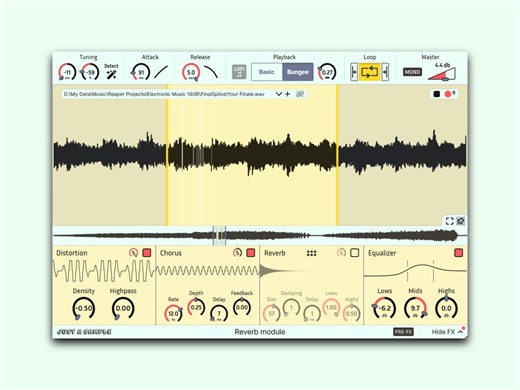The image size is (520, 390).
Task: Click the Release curve shape icon
Action: pos(211,72)
